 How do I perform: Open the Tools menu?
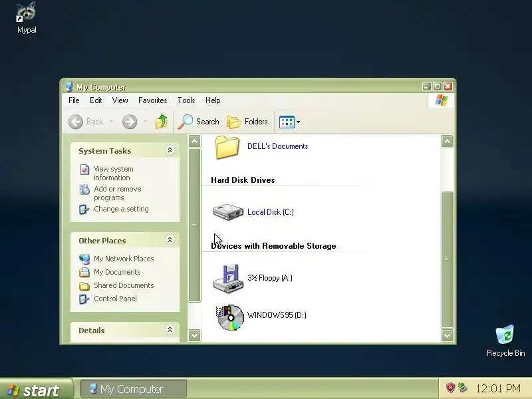click(x=186, y=100)
